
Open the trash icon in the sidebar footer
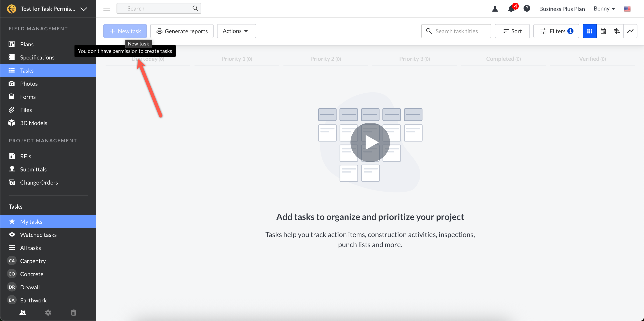[74, 312]
